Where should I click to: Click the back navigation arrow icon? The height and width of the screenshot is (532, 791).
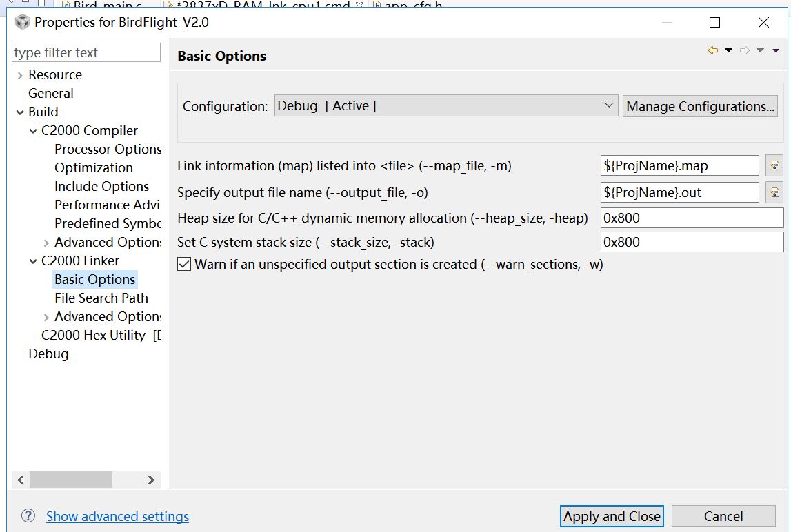point(713,50)
